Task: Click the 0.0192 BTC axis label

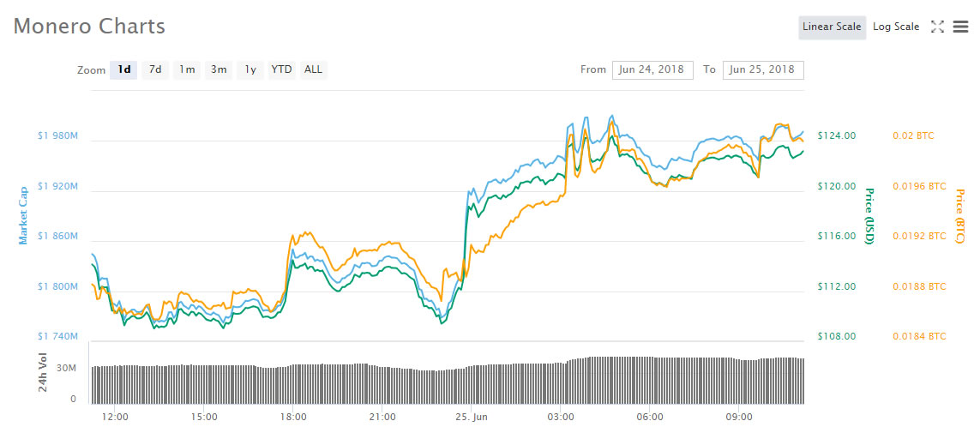Action: point(917,236)
